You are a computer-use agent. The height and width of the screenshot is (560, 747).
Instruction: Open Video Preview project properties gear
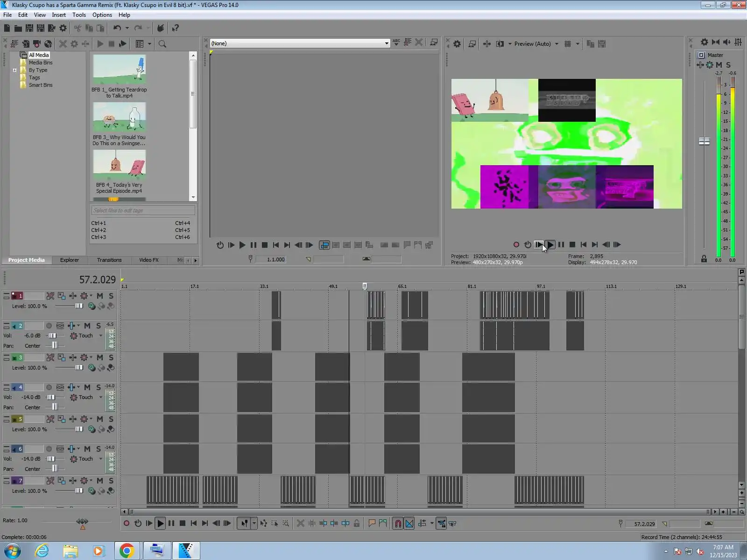[457, 44]
